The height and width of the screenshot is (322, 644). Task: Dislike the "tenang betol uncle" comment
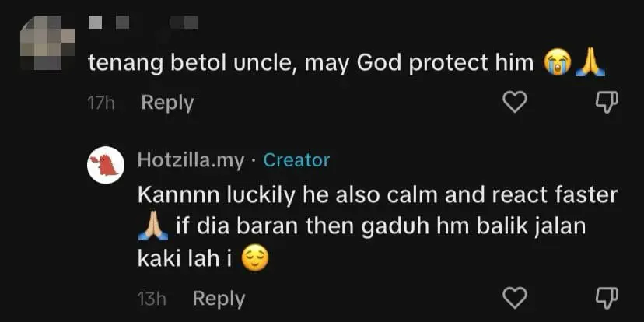(606, 102)
